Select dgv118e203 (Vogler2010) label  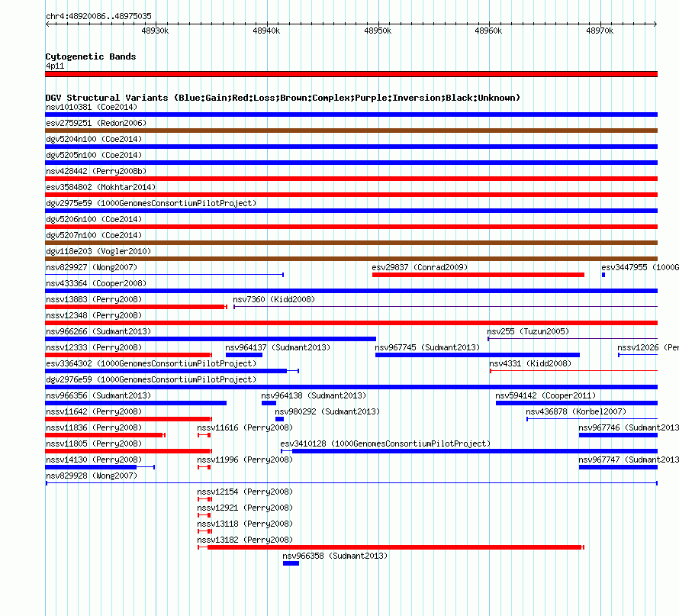[98, 251]
